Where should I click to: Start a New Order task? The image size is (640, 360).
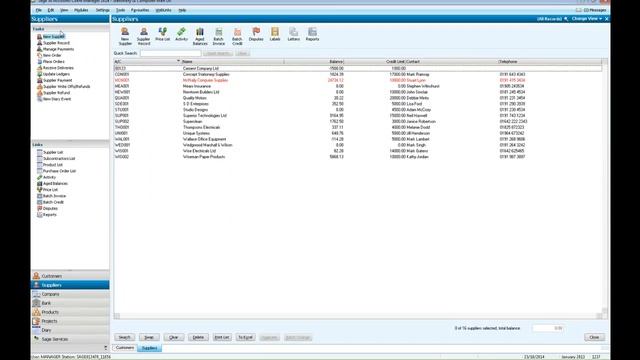[x=49, y=55]
